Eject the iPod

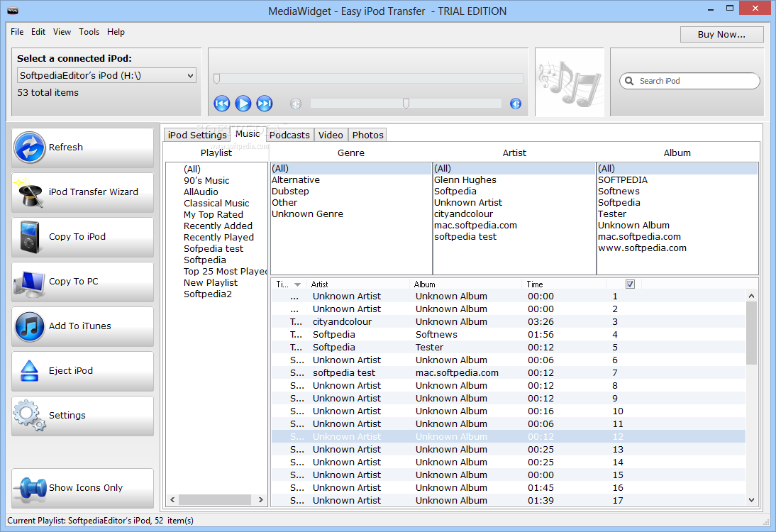[83, 371]
